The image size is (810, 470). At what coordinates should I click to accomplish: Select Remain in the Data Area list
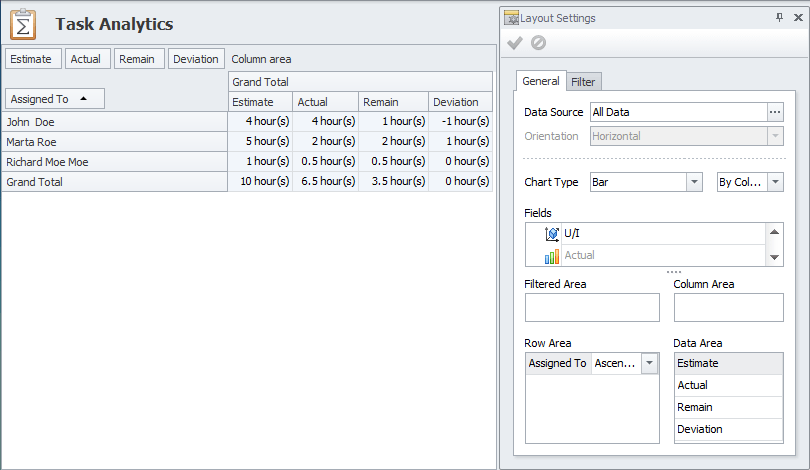(695, 407)
